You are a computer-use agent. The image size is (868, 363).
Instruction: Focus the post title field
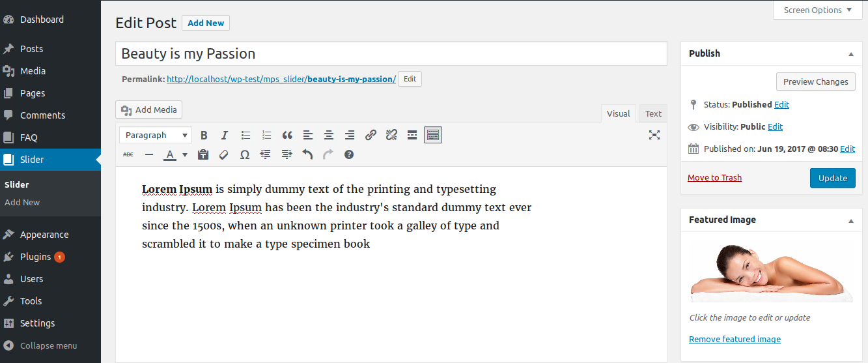391,53
